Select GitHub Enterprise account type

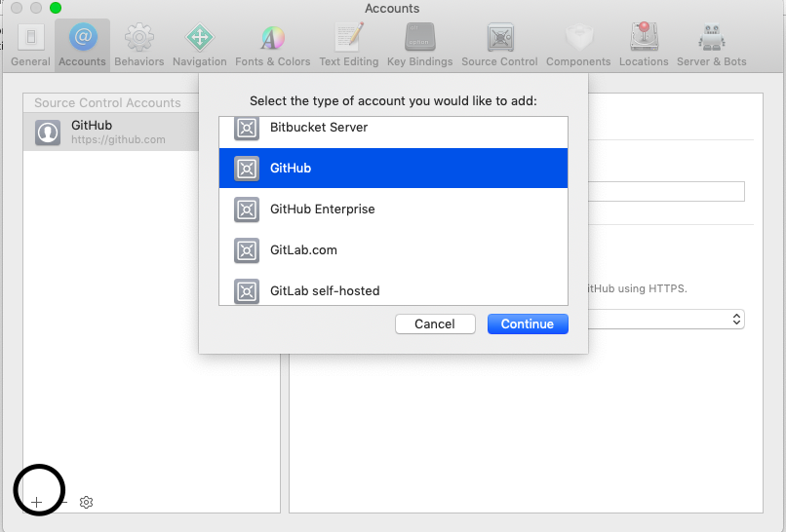click(394, 209)
